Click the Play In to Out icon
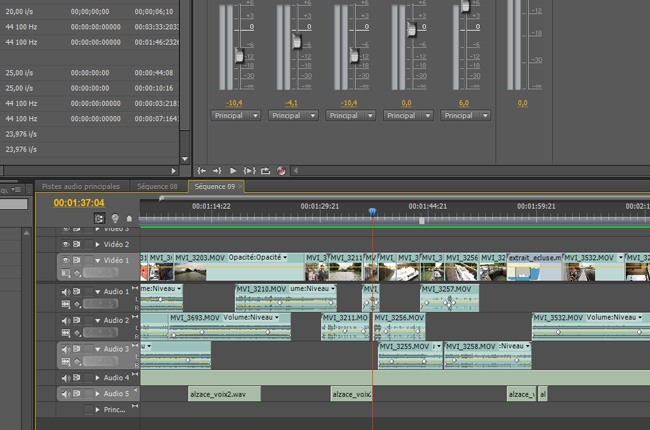This screenshot has width=650, height=430. coord(249,170)
